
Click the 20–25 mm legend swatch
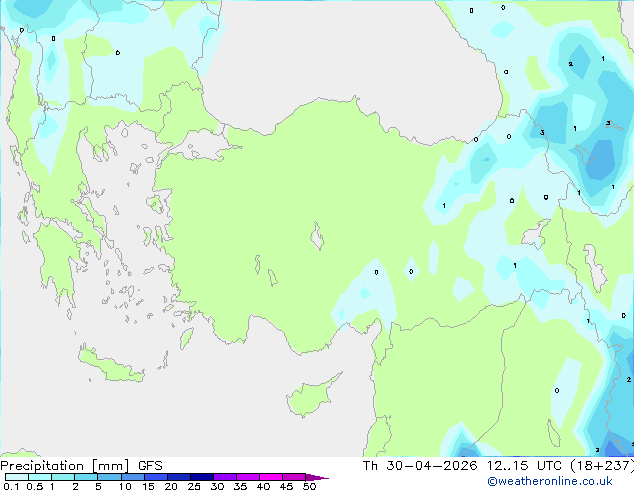point(179,477)
